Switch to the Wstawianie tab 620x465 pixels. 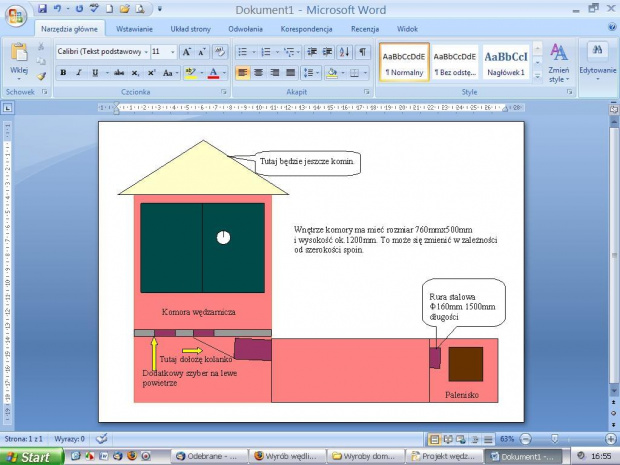[134, 30]
